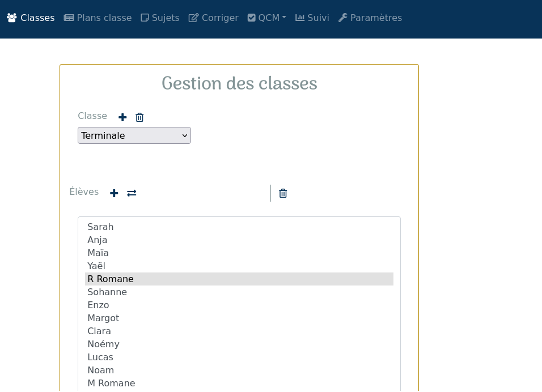This screenshot has width=542, height=392.
Task: Open the Corriger section
Action: (x=214, y=18)
